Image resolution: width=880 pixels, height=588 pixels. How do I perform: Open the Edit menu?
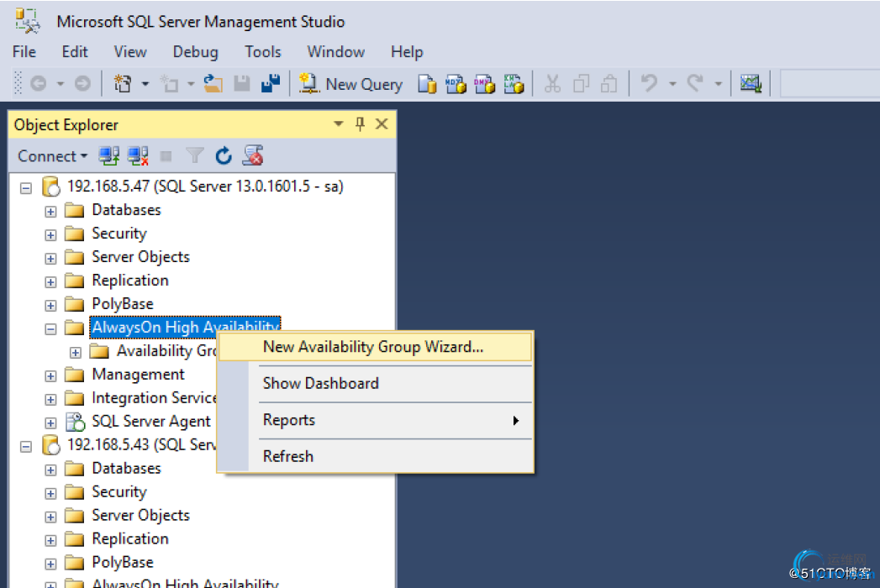pyautogui.click(x=75, y=51)
